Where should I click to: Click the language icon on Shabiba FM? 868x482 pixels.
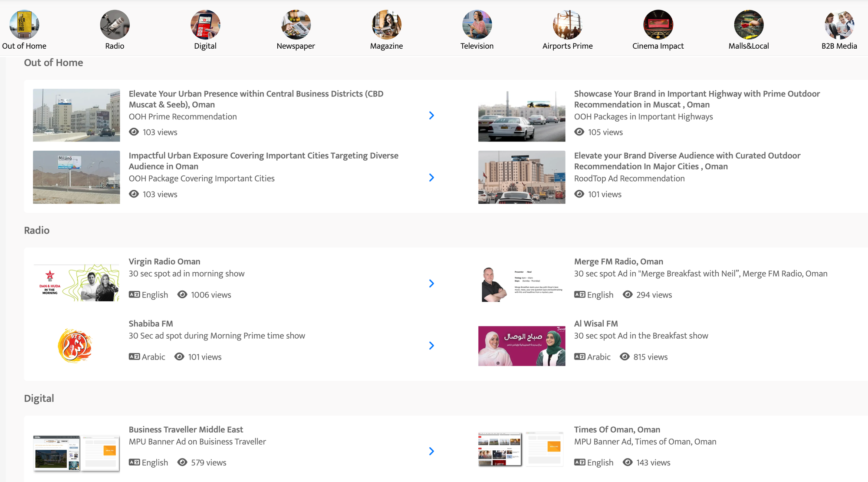coord(134,357)
